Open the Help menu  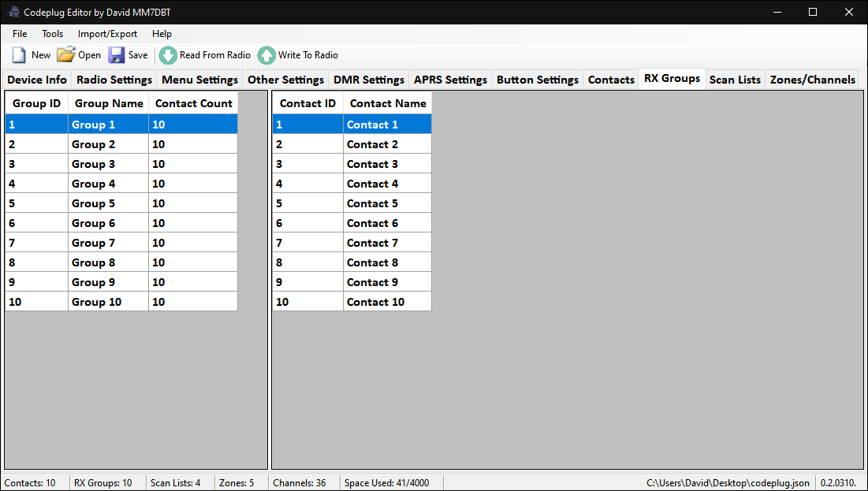point(162,34)
